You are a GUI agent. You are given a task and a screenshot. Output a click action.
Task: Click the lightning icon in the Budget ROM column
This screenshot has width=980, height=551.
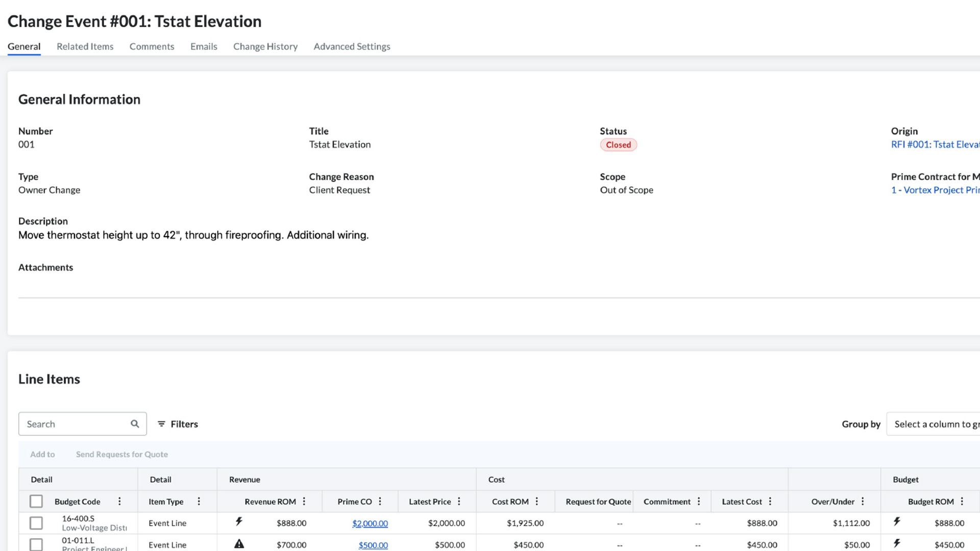tap(897, 521)
